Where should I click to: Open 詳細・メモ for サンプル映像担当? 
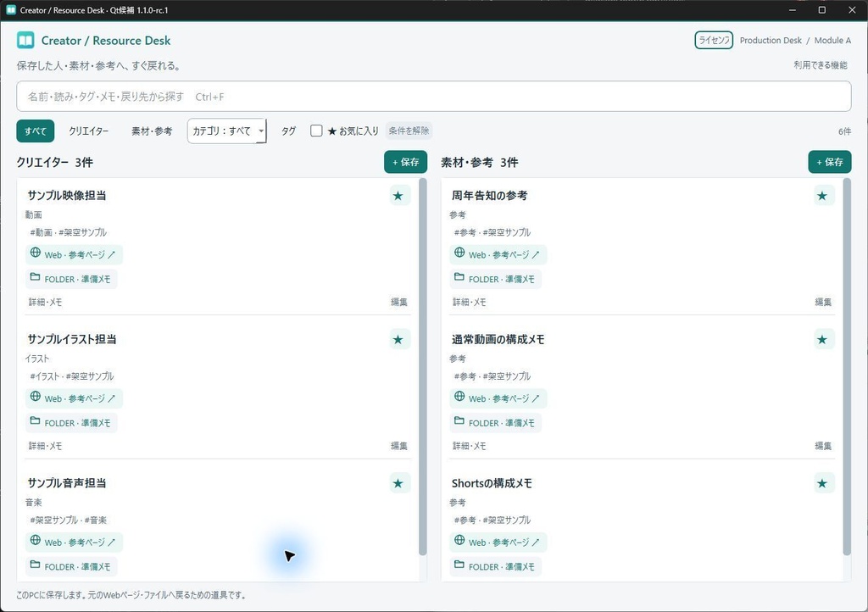tap(46, 302)
